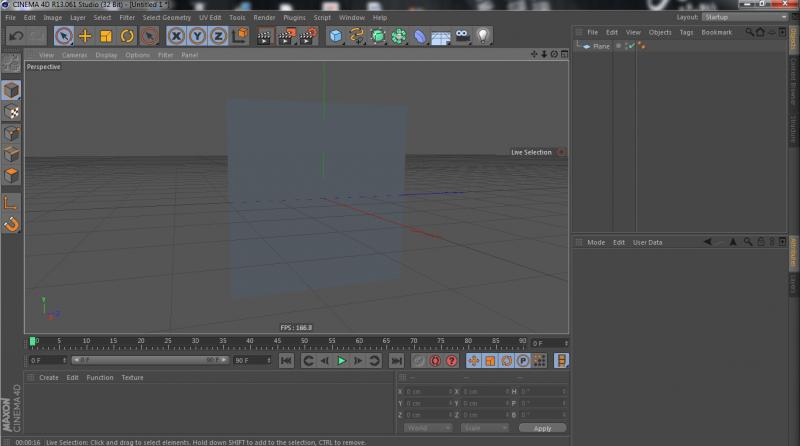Toggle the X axis lock

[176, 36]
